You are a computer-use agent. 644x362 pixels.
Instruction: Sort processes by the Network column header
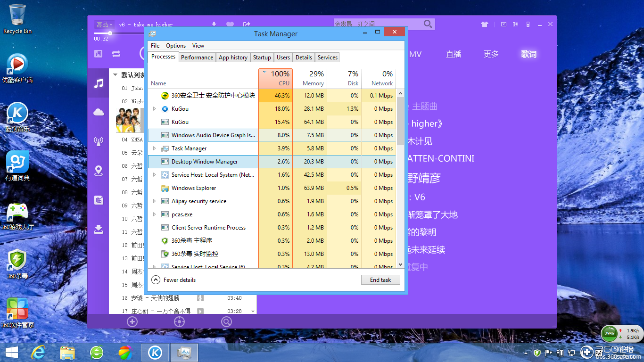coord(379,78)
